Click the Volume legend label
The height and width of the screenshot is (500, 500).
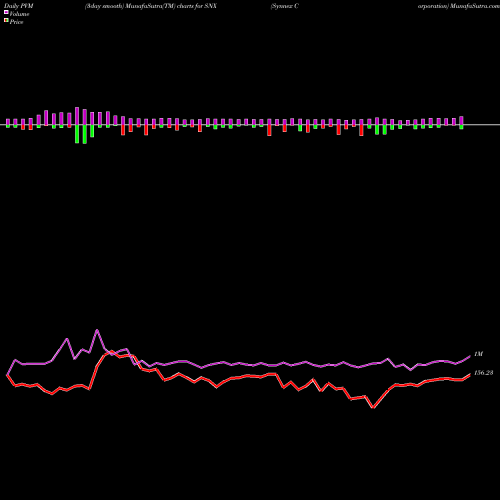[19, 14]
